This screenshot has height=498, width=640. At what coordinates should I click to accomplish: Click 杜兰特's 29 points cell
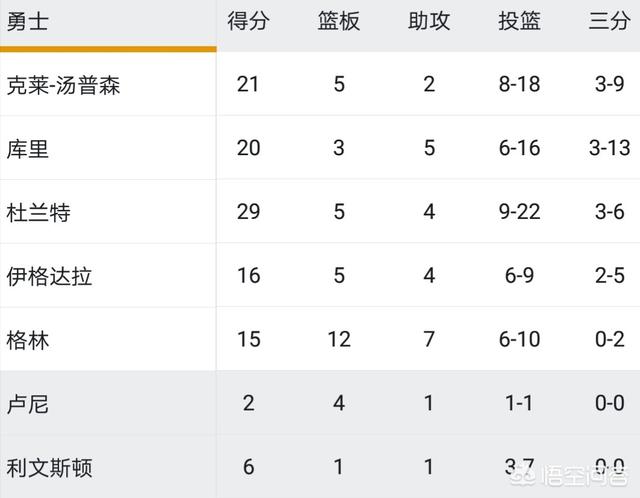point(248,212)
